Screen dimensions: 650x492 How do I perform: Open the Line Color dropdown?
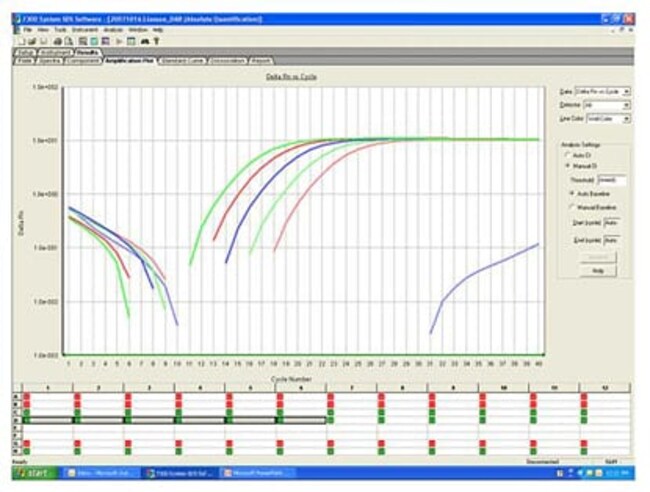(x=609, y=119)
